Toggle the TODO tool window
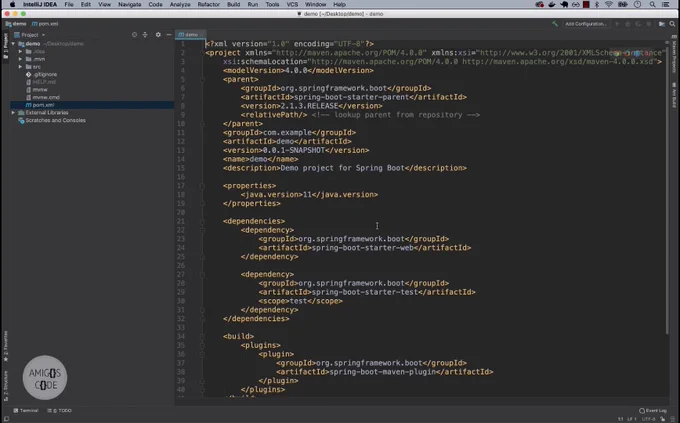 point(59,410)
